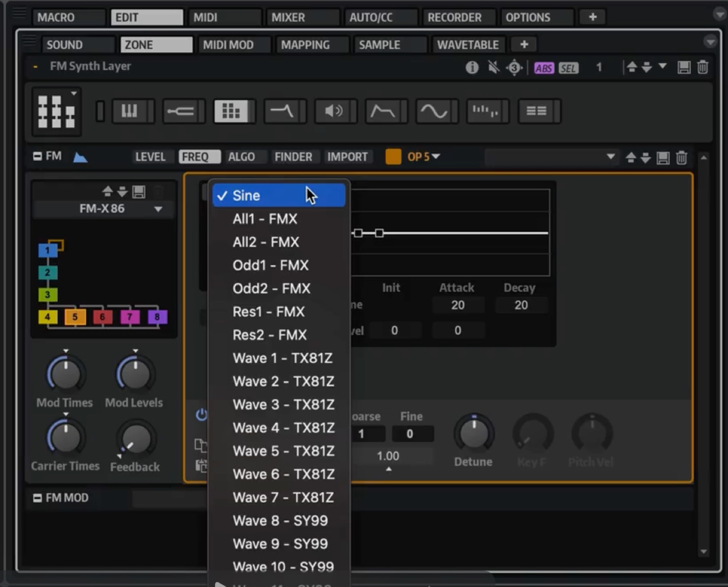Mute the FM Synth Layer

coord(493,67)
